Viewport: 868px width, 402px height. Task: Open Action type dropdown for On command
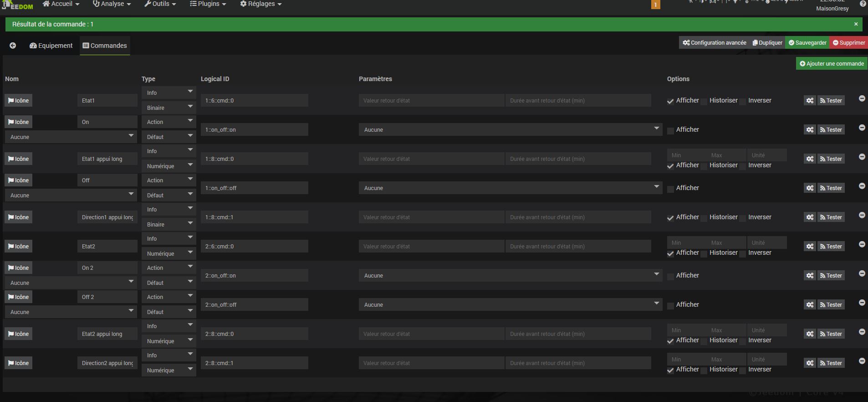168,122
